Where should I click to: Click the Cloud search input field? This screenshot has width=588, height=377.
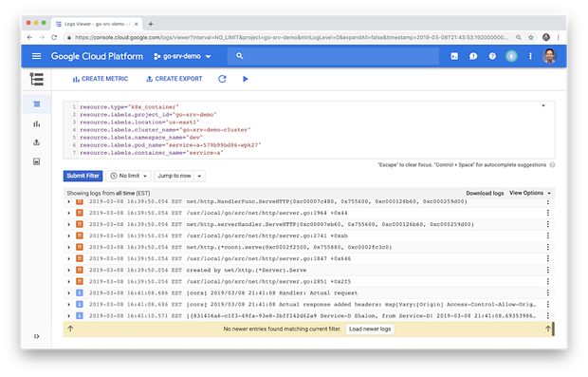pyautogui.click(x=333, y=56)
